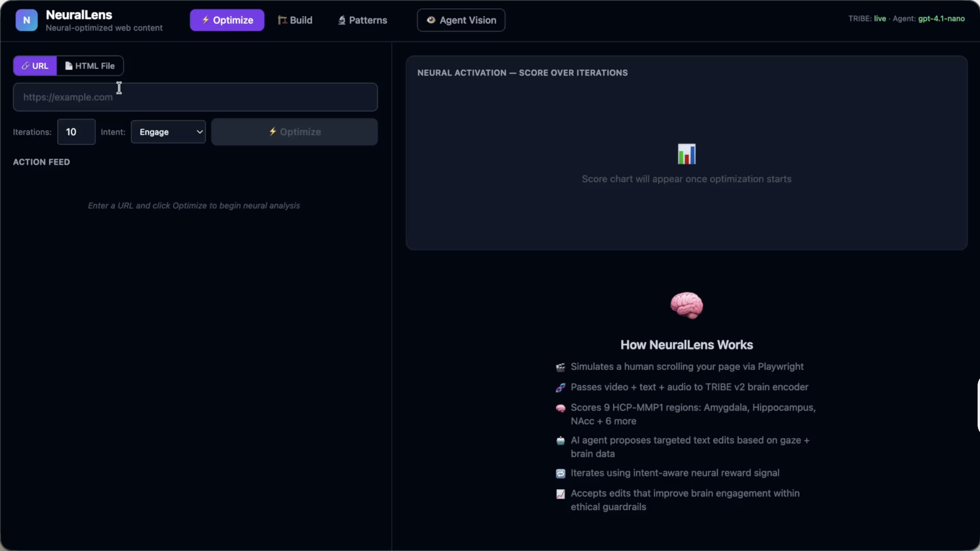Click the bar chart placeholder icon
This screenshot has height=551, width=980.
(686, 154)
